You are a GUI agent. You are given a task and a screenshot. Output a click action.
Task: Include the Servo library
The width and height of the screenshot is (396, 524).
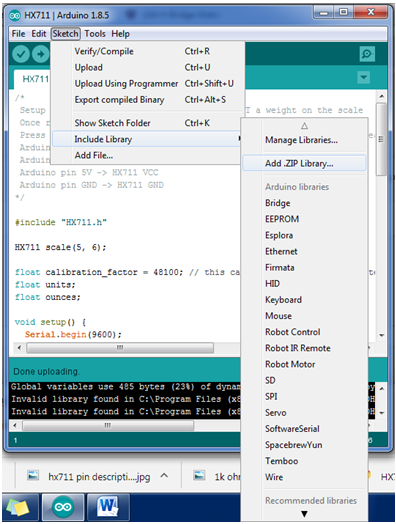[304, 413]
